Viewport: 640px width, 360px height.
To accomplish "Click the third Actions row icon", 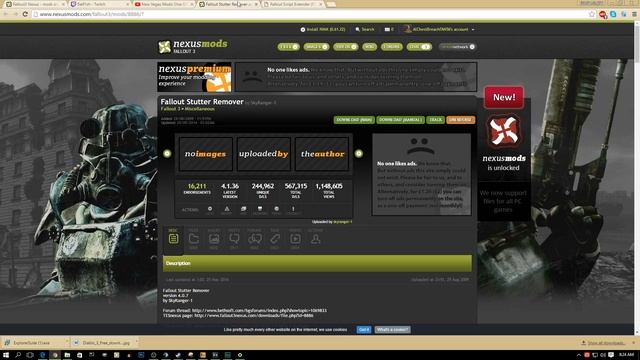I will tap(243, 210).
